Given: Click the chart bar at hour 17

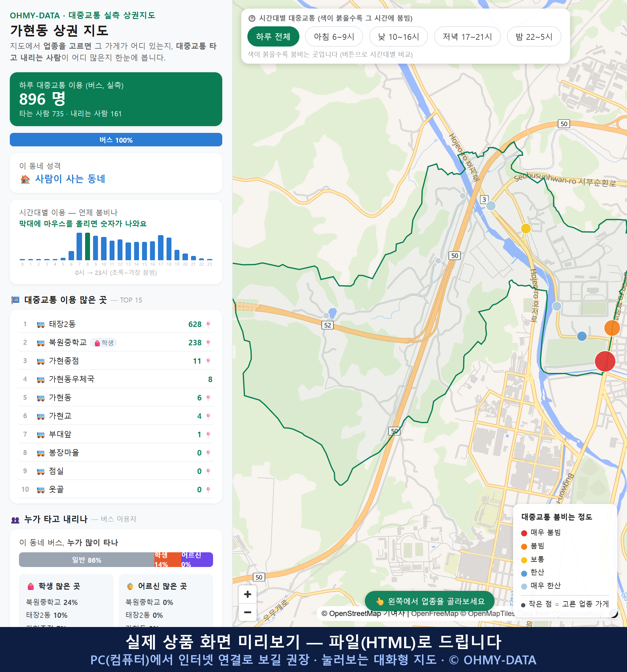Looking at the screenshot, I should click(x=161, y=247).
